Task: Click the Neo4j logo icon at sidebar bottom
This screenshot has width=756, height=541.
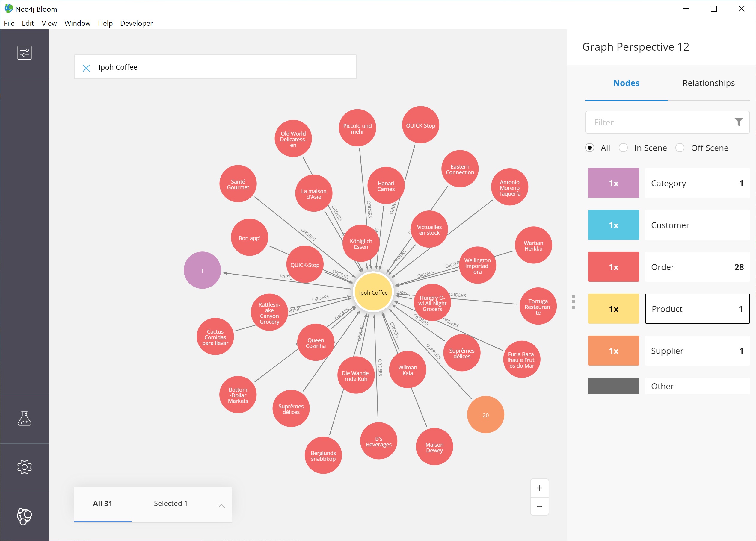Action: pyautogui.click(x=24, y=516)
